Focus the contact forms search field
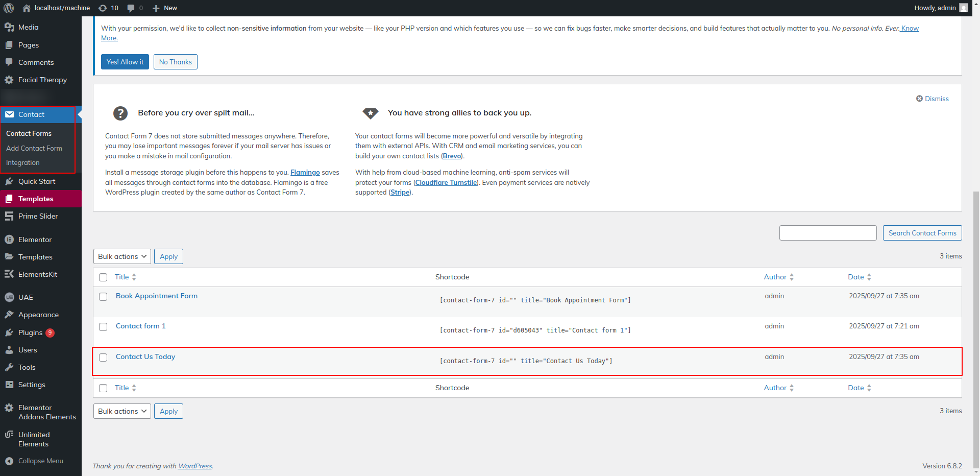Screen dimensions: 980x476 [x=827, y=233]
